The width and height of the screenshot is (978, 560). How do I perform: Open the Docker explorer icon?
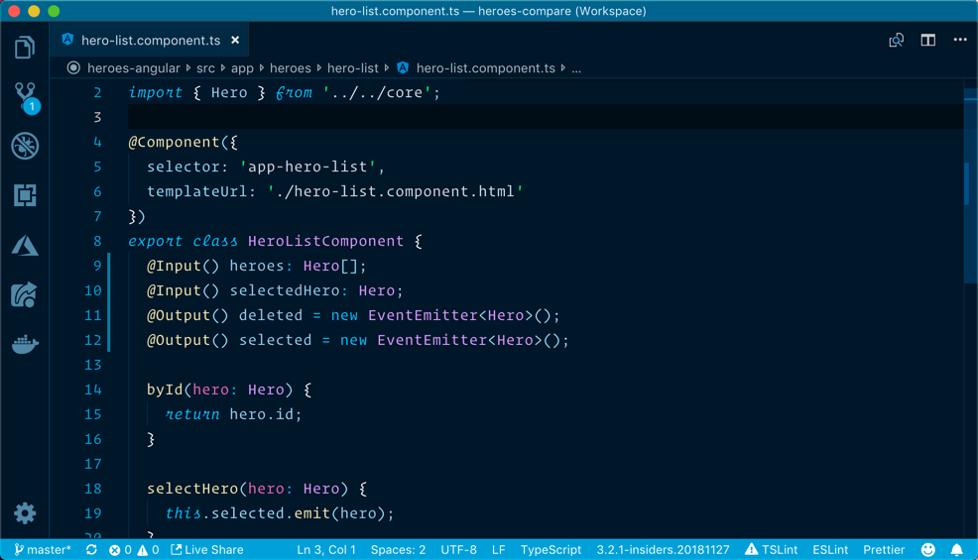(x=25, y=344)
